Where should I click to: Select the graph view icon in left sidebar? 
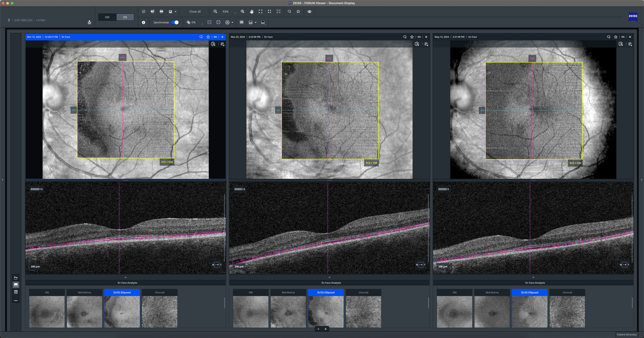[x=16, y=278]
